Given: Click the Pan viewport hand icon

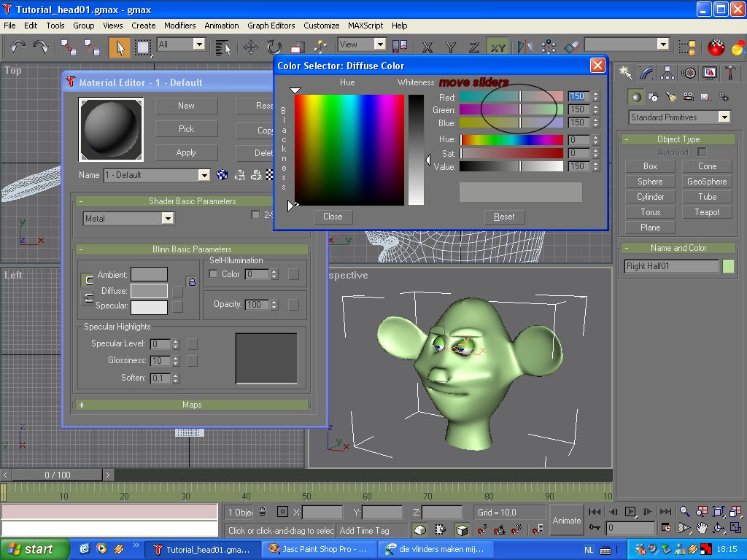Looking at the screenshot, I should tap(702, 527).
